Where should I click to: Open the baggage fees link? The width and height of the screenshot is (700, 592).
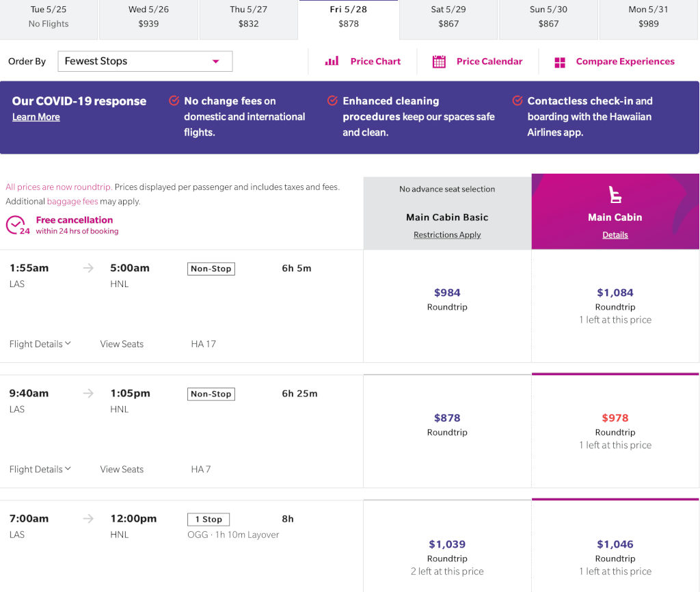click(x=72, y=202)
